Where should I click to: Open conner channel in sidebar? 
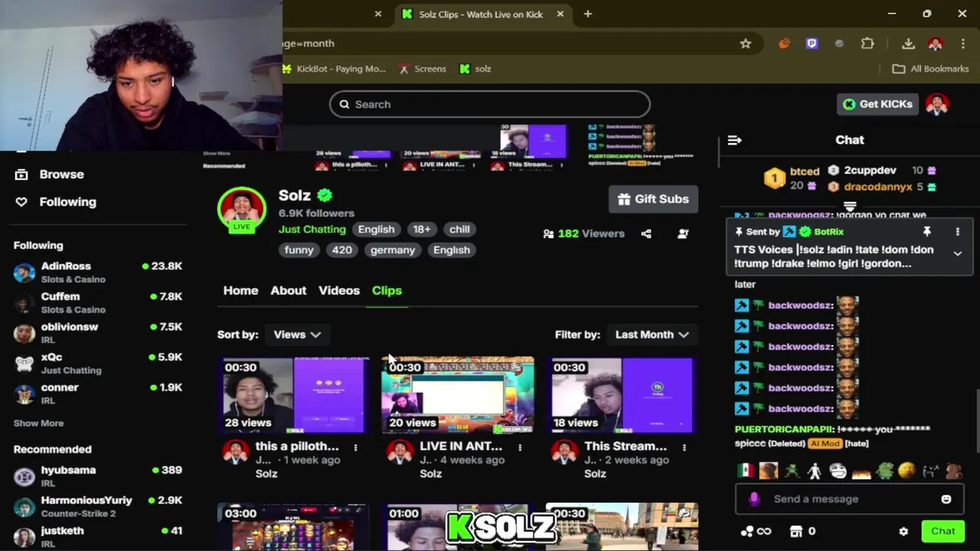pos(98,393)
